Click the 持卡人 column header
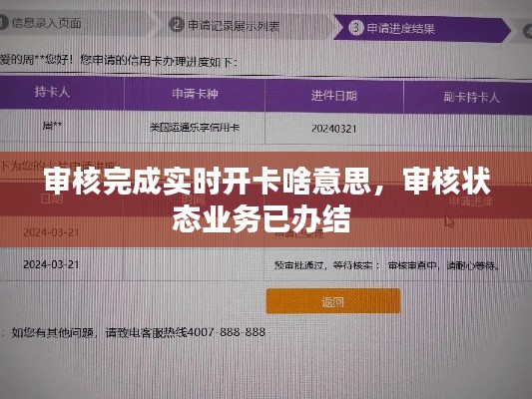This screenshot has height=399, width=532. point(52,92)
